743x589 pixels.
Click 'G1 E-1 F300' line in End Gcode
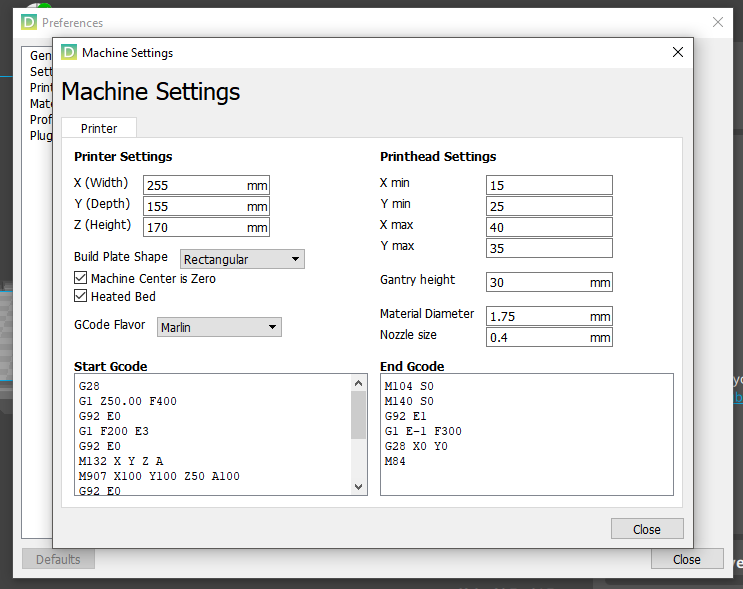pyautogui.click(x=423, y=431)
